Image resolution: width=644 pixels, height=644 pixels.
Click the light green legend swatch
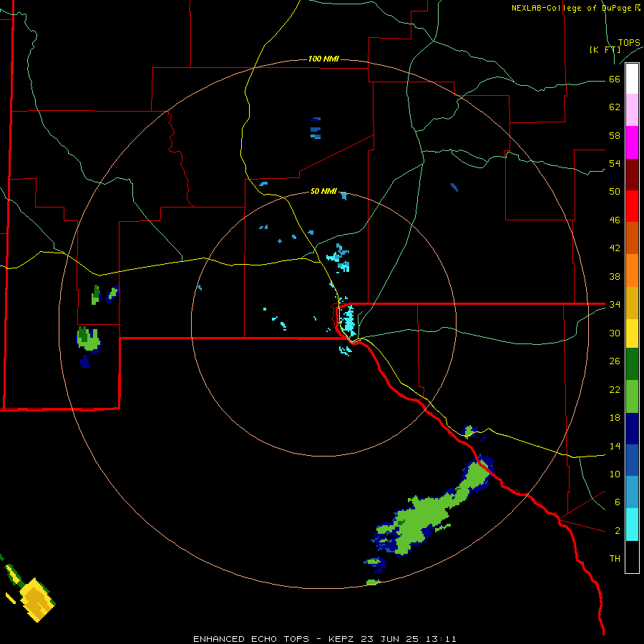632,396
